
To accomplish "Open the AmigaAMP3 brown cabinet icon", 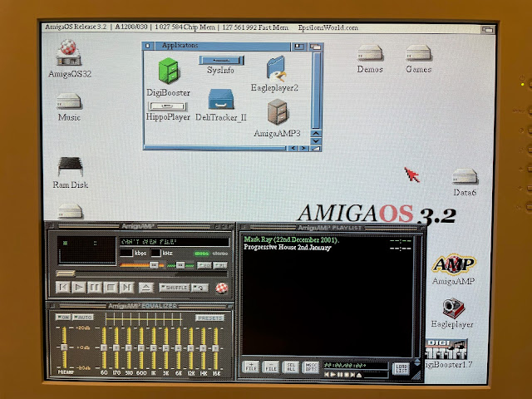I will coord(278,112).
